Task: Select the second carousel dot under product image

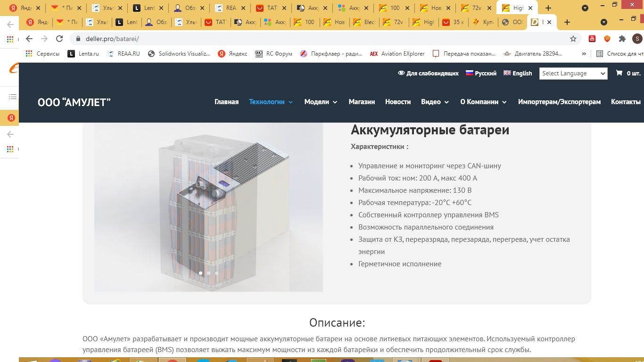Action: pyautogui.click(x=208, y=273)
